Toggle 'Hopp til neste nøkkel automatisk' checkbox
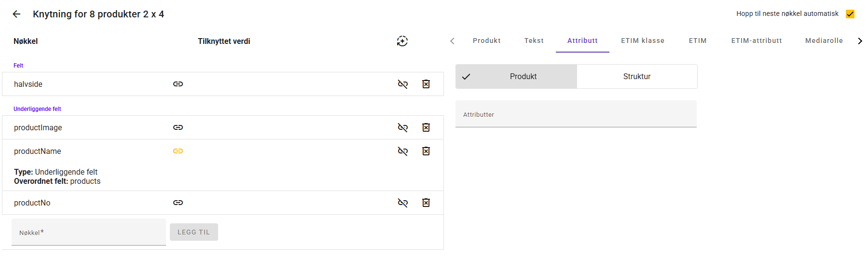The width and height of the screenshot is (868, 261). (x=850, y=14)
